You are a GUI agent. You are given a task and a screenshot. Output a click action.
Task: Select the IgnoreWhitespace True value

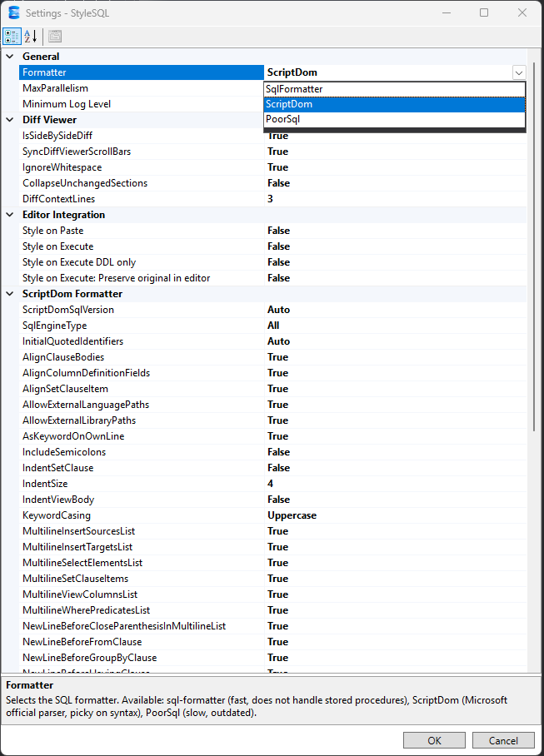tap(277, 167)
